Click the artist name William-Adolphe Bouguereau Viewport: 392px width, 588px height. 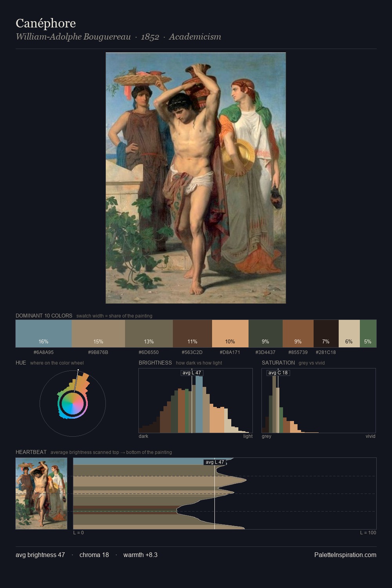pyautogui.click(x=73, y=37)
